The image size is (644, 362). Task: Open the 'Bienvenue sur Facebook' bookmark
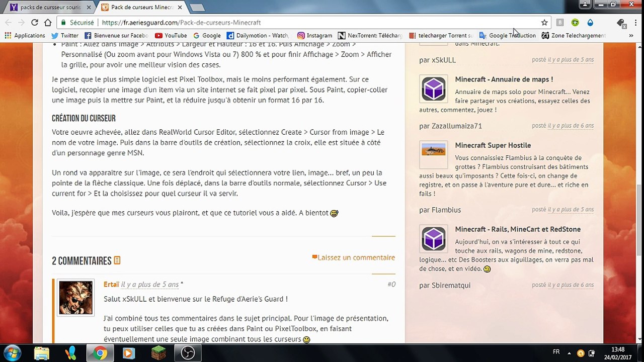116,36
